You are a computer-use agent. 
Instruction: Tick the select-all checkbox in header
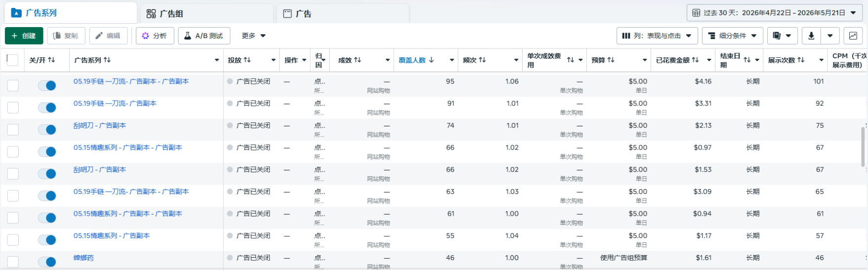[13, 60]
